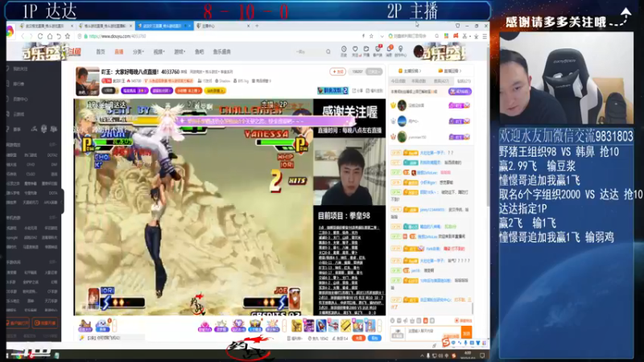644x362 pixels.
Task: Select the 本周 contribution ranking tab
Action: point(419,81)
